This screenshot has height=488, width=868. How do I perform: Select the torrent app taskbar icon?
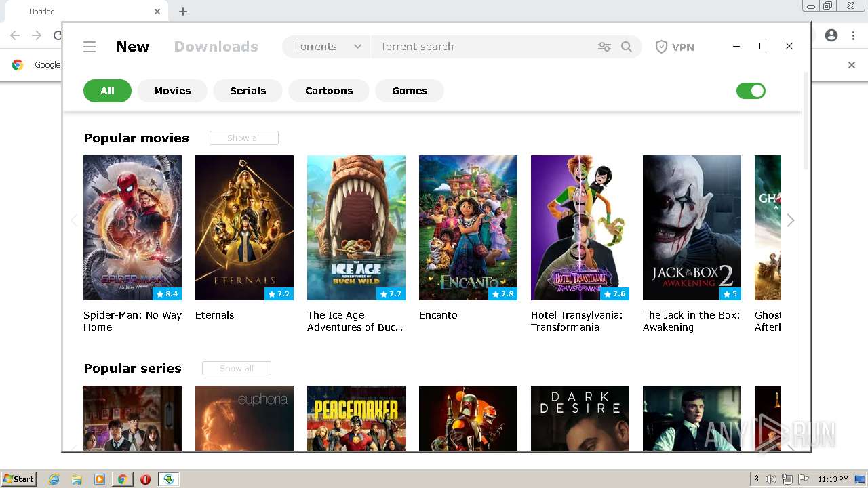point(168,479)
